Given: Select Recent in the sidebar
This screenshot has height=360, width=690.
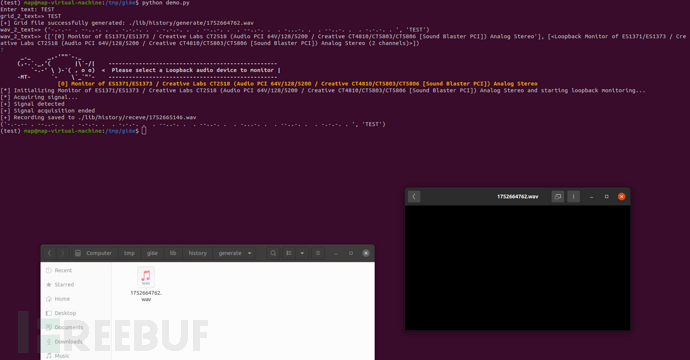Looking at the screenshot, I should point(76,271).
